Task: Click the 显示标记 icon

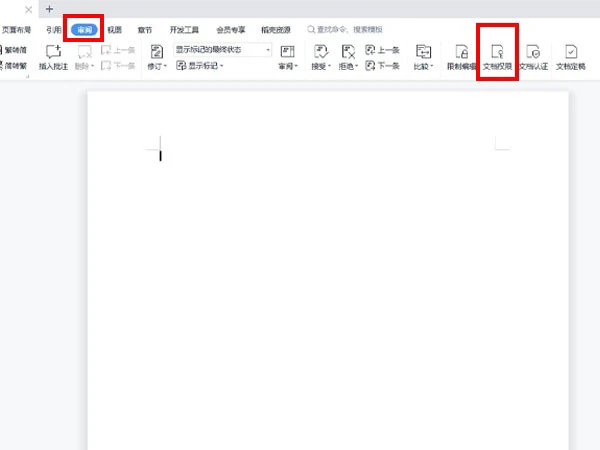Action: [x=181, y=65]
